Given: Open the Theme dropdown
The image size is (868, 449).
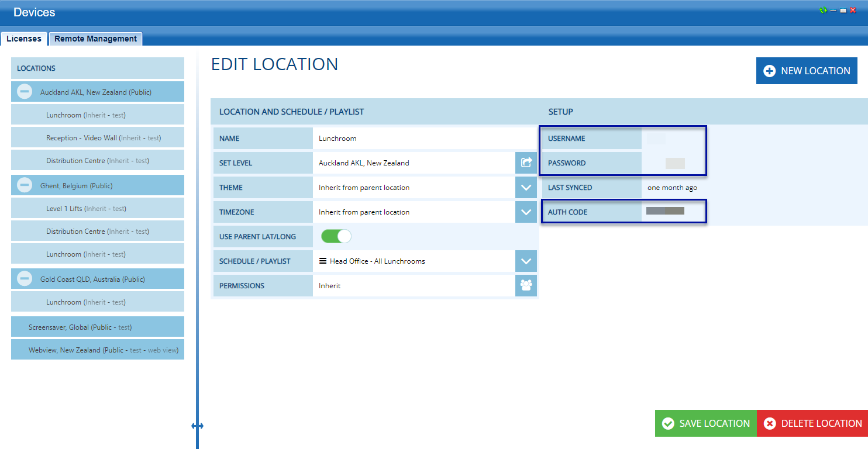Looking at the screenshot, I should 526,188.
